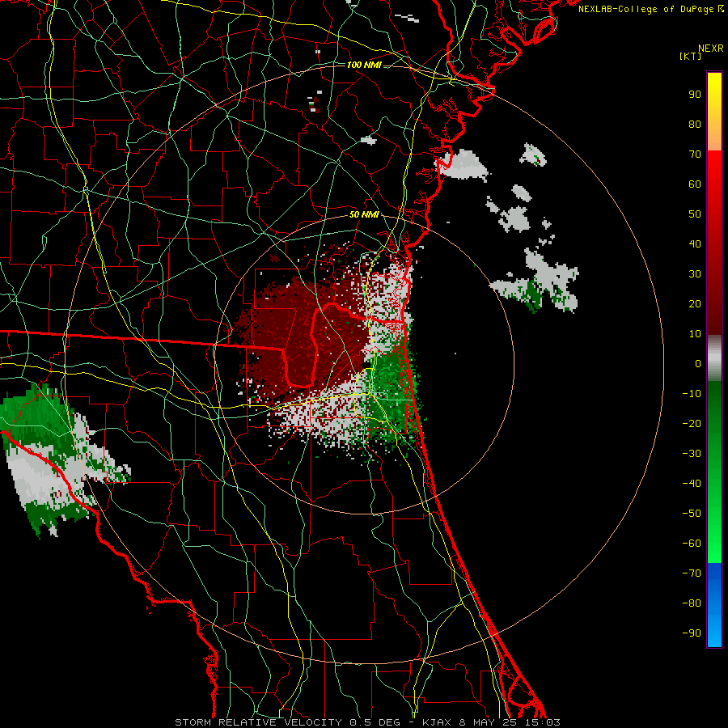Pick the green inbound segment of color bar
This screenshot has height=728, width=728.
[x=714, y=472]
